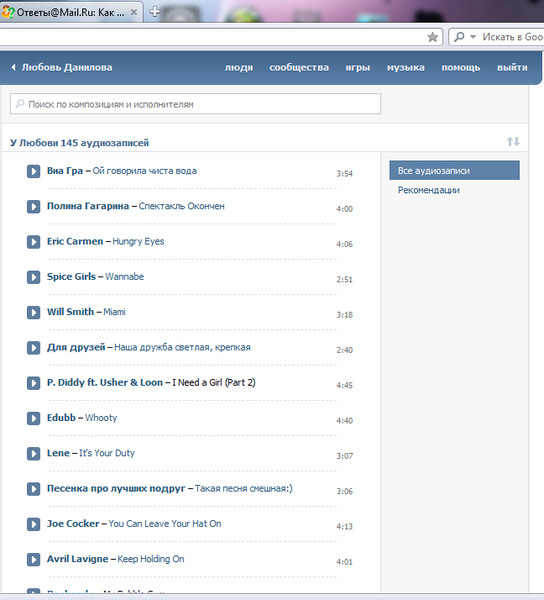The image size is (544, 600).
Task: Close the Ответы@Mail.Ru tab
Action: (134, 12)
